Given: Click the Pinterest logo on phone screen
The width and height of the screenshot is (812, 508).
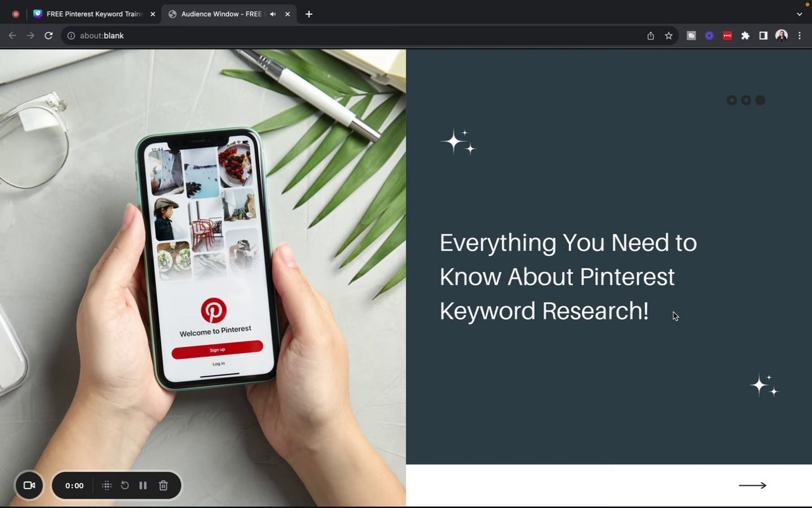Looking at the screenshot, I should (x=214, y=310).
